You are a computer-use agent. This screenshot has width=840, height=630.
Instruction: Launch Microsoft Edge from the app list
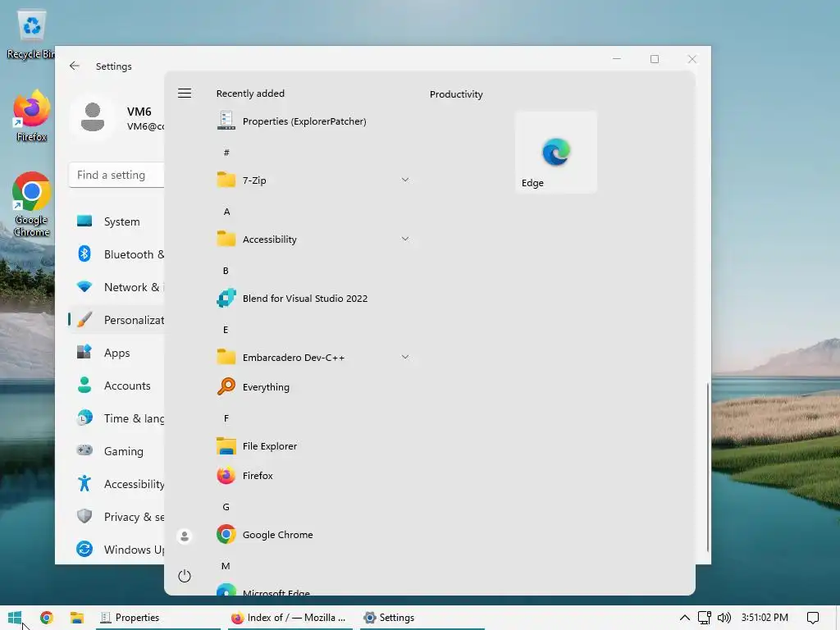314,589
